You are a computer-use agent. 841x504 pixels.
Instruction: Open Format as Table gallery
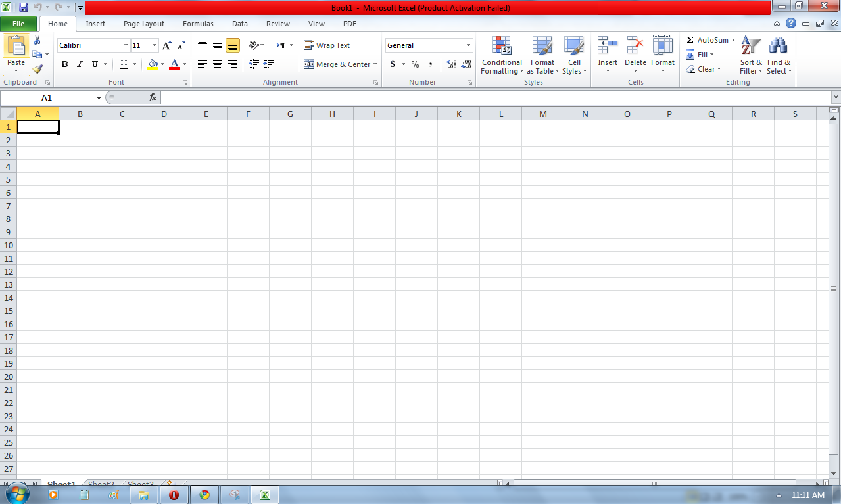pyautogui.click(x=542, y=55)
